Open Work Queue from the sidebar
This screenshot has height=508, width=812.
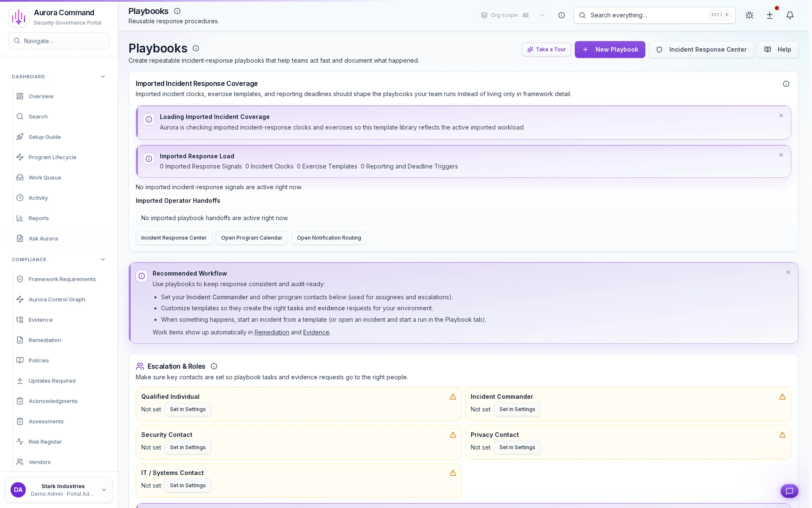(44, 177)
